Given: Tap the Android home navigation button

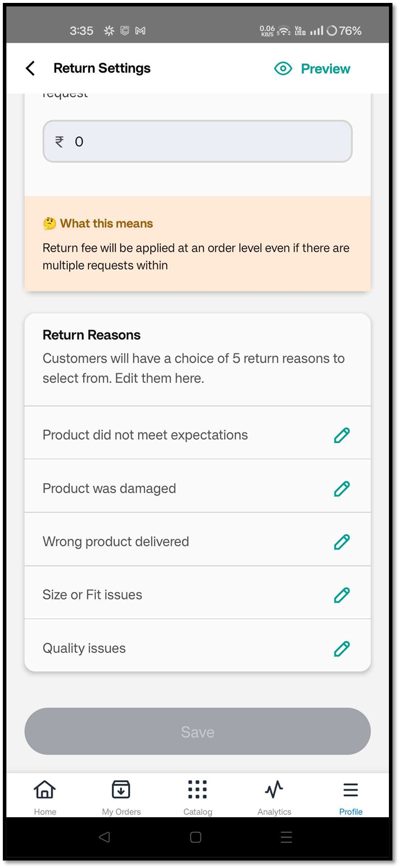Looking at the screenshot, I should [x=196, y=837].
